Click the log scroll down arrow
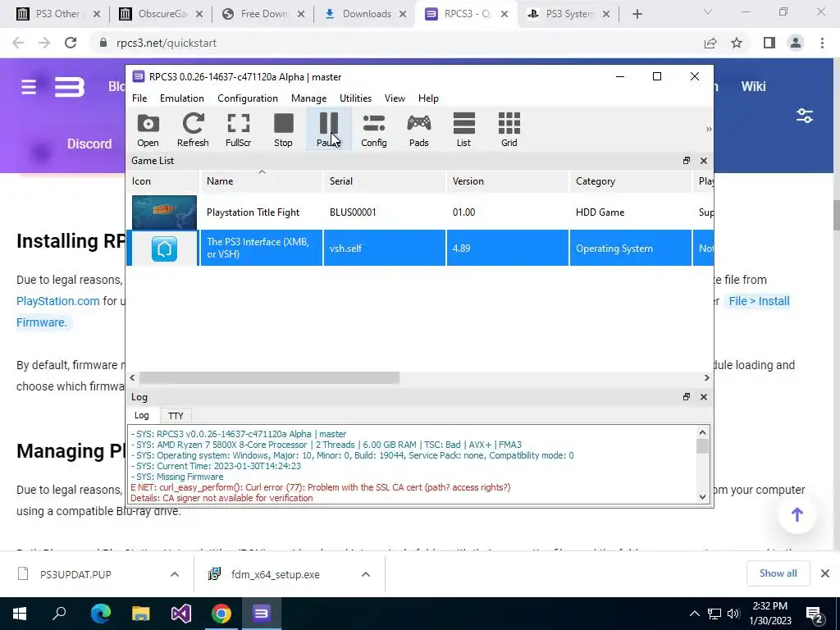840x630 pixels. pos(703,496)
